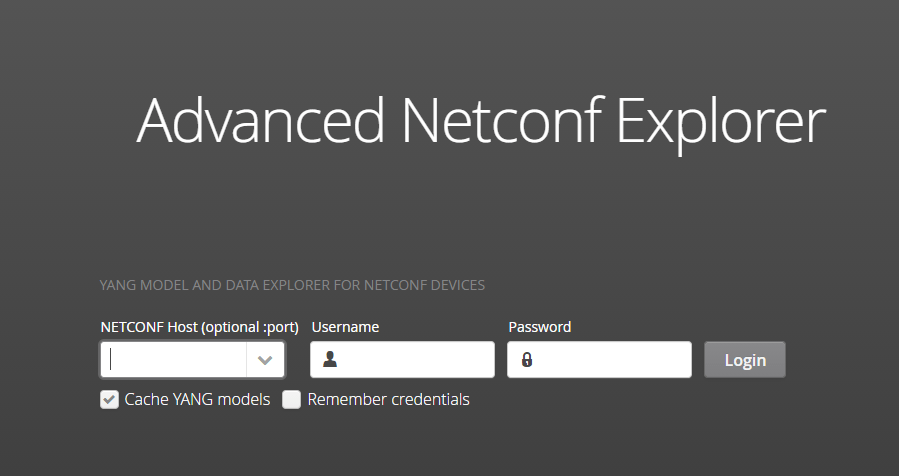Click the padlock icon in Password field

pos(527,360)
